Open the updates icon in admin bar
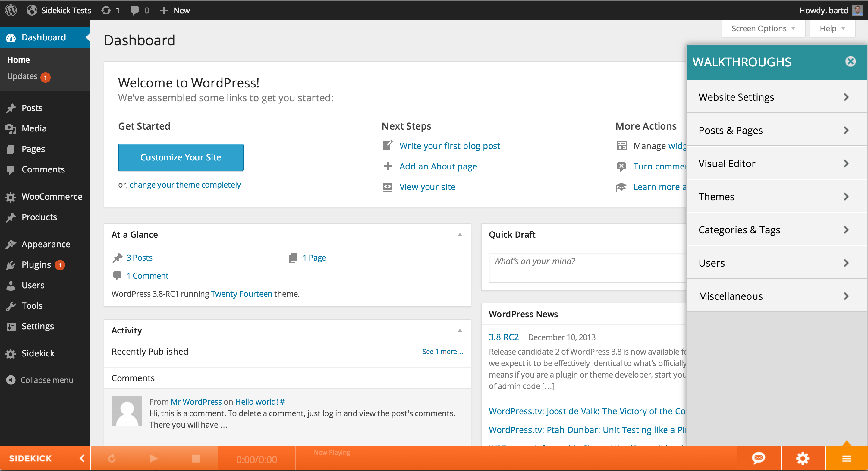 (110, 10)
